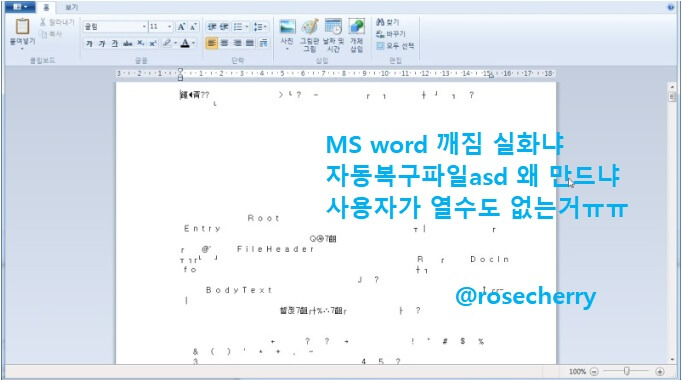Click "BodyText" text in document

(239, 290)
